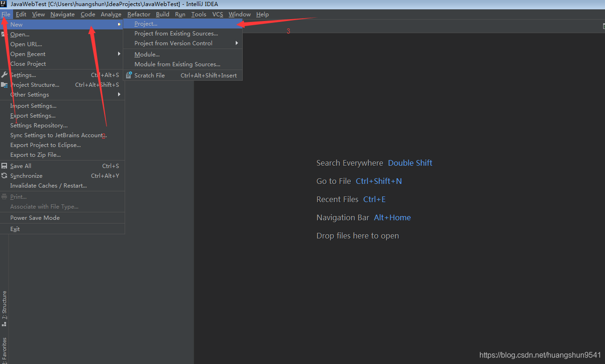This screenshot has height=364, width=605.
Task: Open the Help menu
Action: (262, 14)
